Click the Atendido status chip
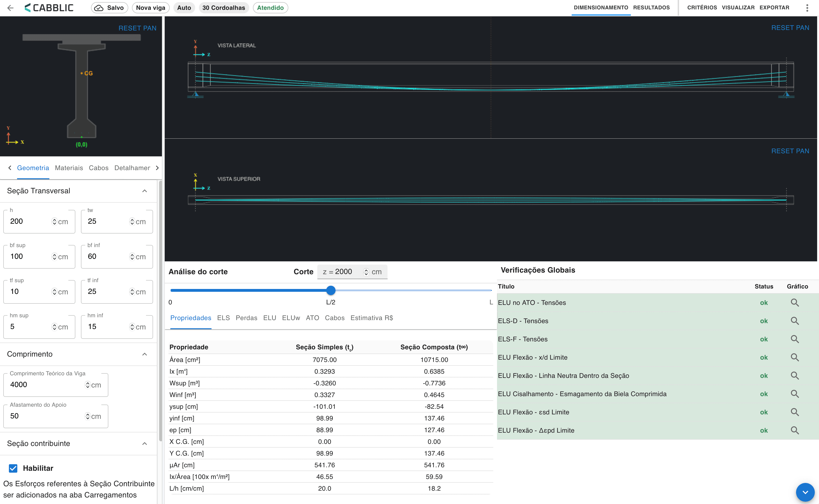This screenshot has width=819, height=504. [x=270, y=8]
